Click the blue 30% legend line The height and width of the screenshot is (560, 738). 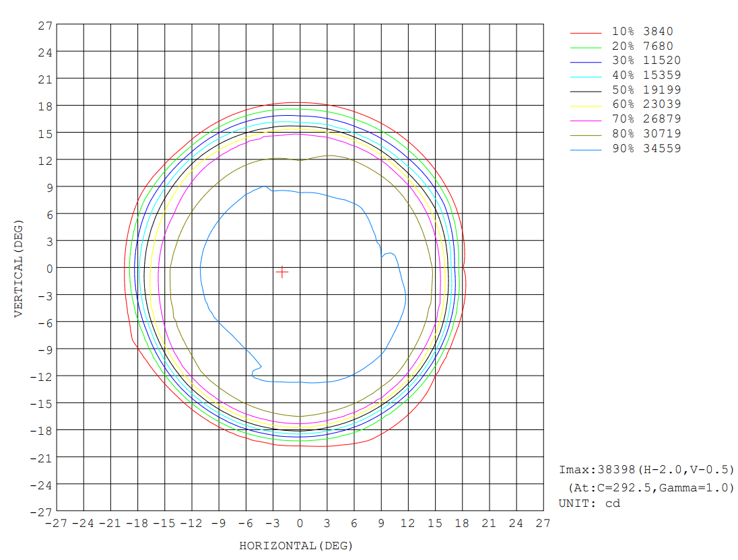tap(584, 61)
